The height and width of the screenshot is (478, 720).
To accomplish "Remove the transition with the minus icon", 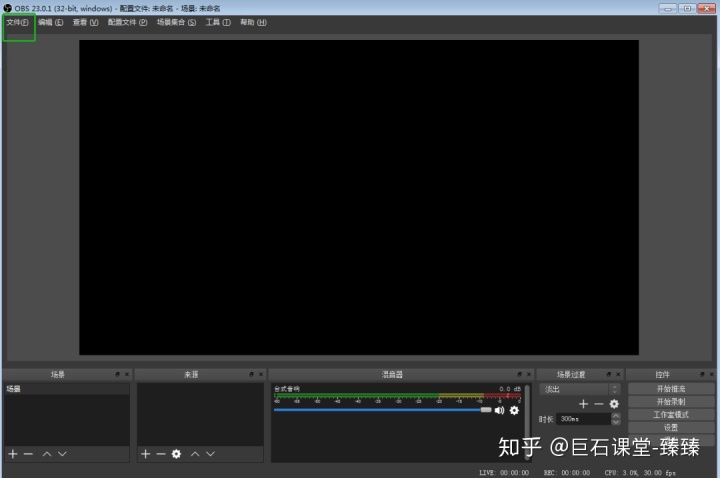I will coord(599,404).
